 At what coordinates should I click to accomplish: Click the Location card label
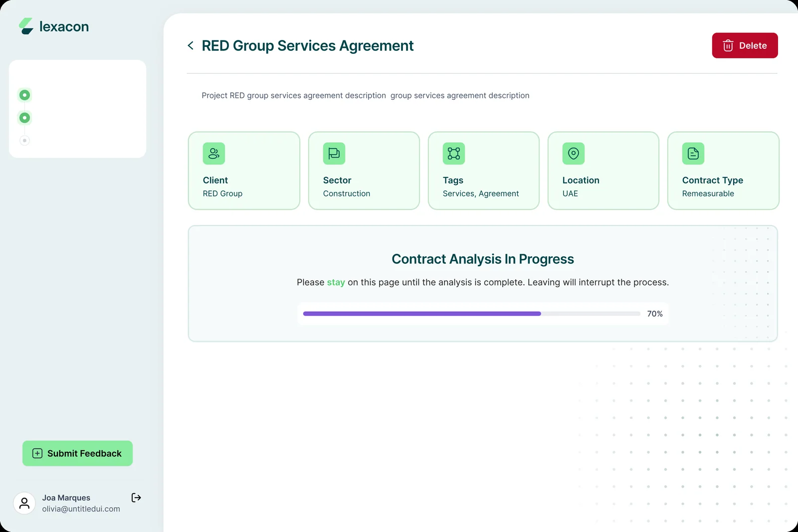pos(581,180)
